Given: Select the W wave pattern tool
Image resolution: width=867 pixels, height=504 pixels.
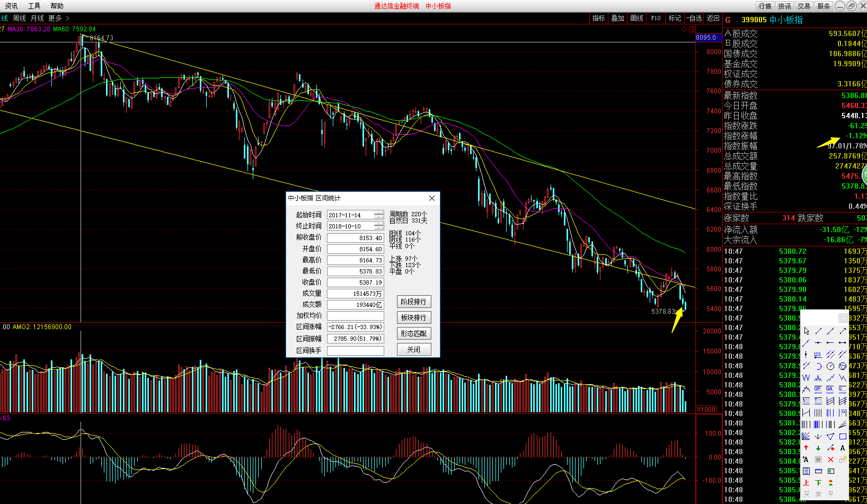Looking at the screenshot, I should (806, 378).
